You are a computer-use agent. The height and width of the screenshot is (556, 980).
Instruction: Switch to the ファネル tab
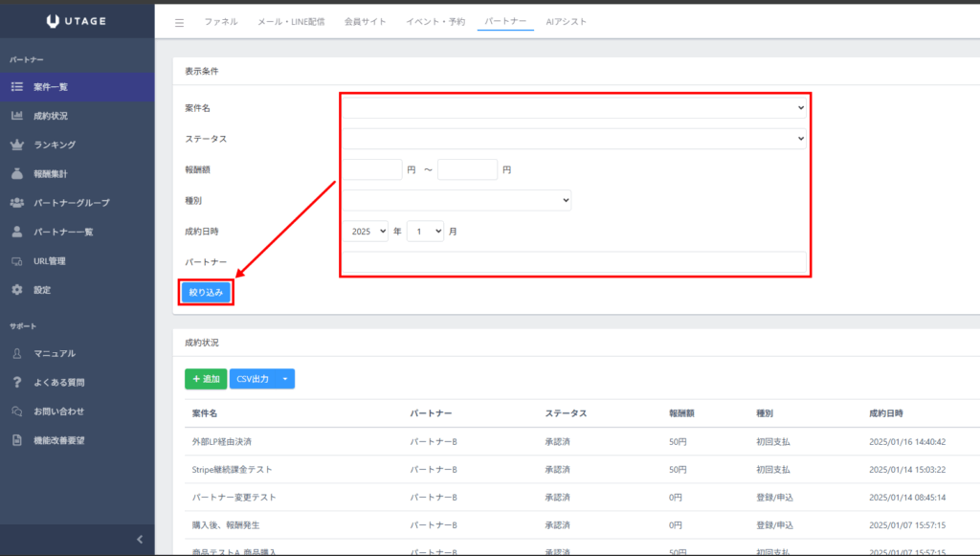(221, 21)
